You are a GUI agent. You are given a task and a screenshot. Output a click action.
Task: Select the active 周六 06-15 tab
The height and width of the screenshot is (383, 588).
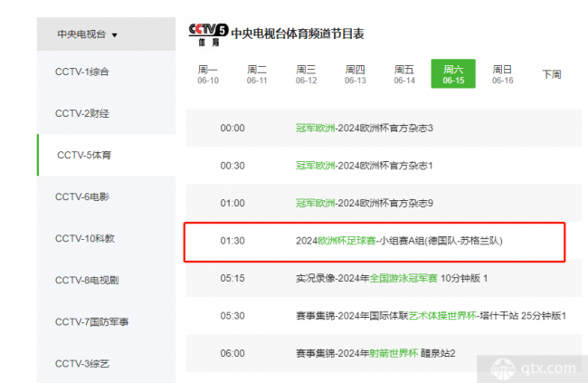pos(453,73)
